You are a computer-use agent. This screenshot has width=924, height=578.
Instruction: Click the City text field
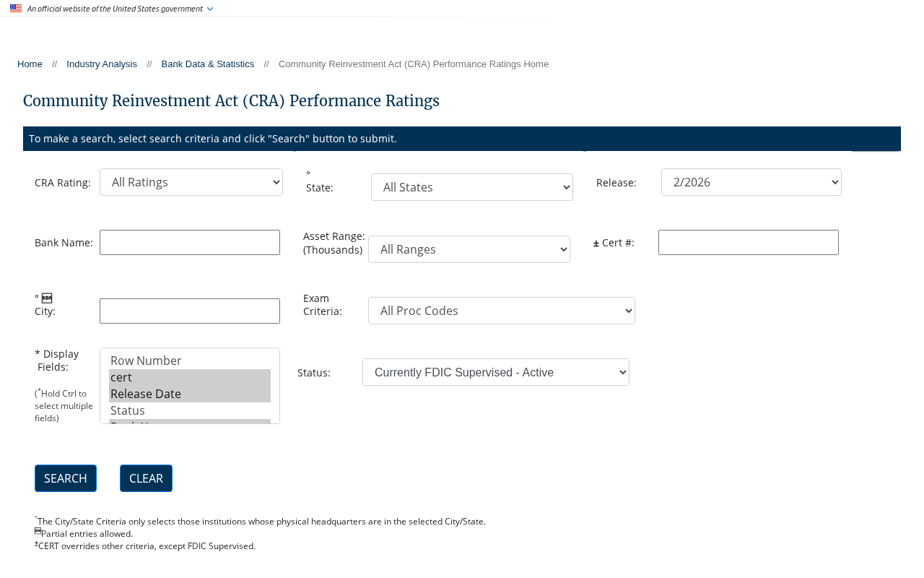(190, 311)
